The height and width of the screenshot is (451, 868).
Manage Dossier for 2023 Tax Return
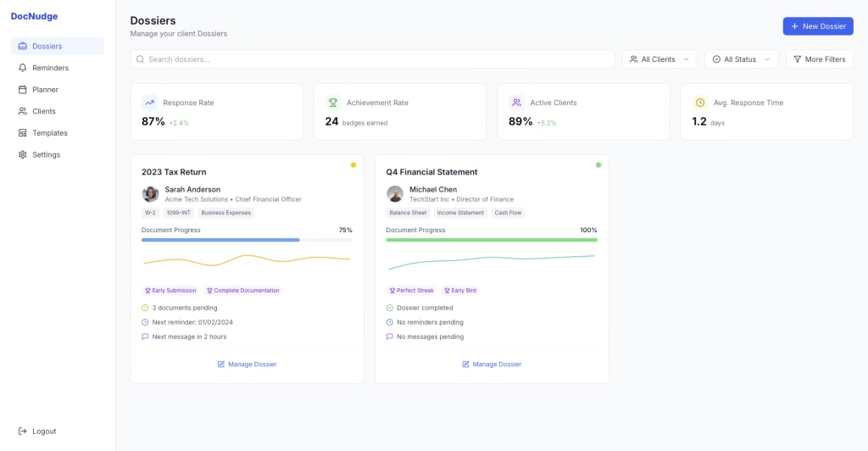pos(247,365)
